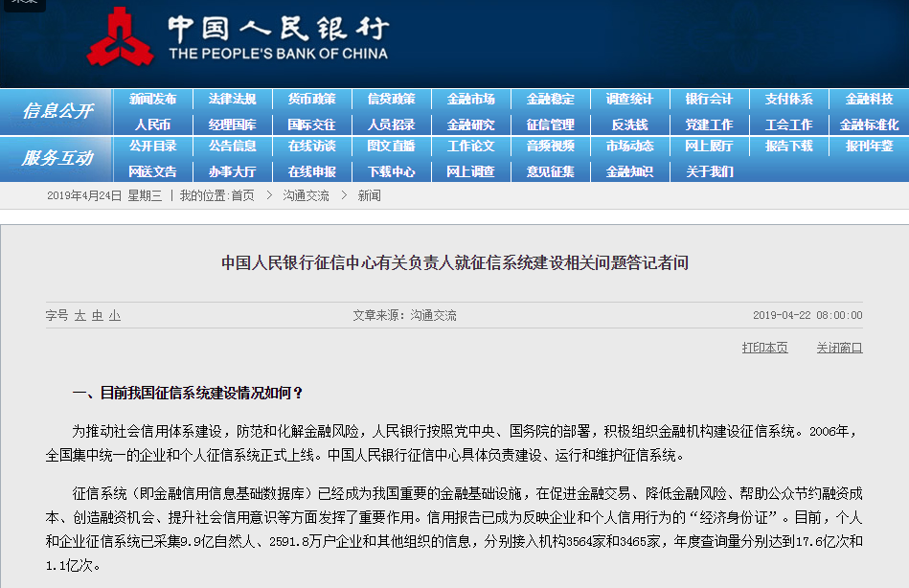The image size is (909, 588).
Task: Click the 关闭窗口 link
Action: tap(839, 348)
